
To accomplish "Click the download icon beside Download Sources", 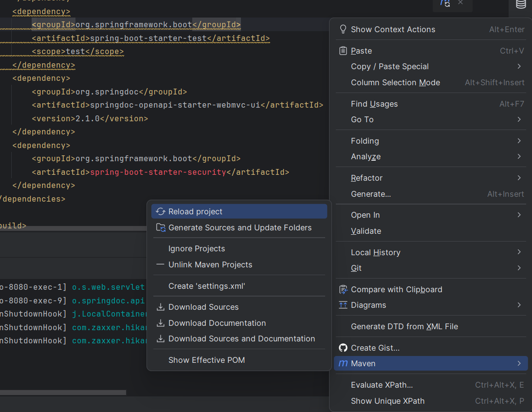I will pos(161,307).
